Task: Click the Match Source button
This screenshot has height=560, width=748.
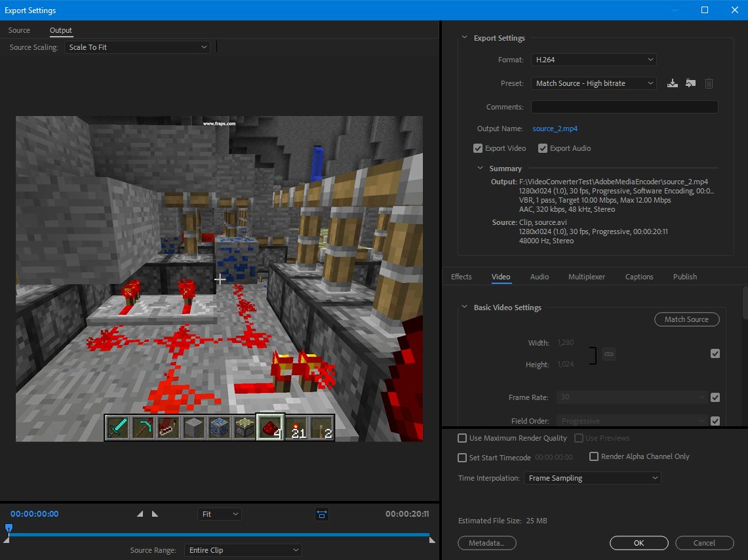Action: (x=687, y=319)
